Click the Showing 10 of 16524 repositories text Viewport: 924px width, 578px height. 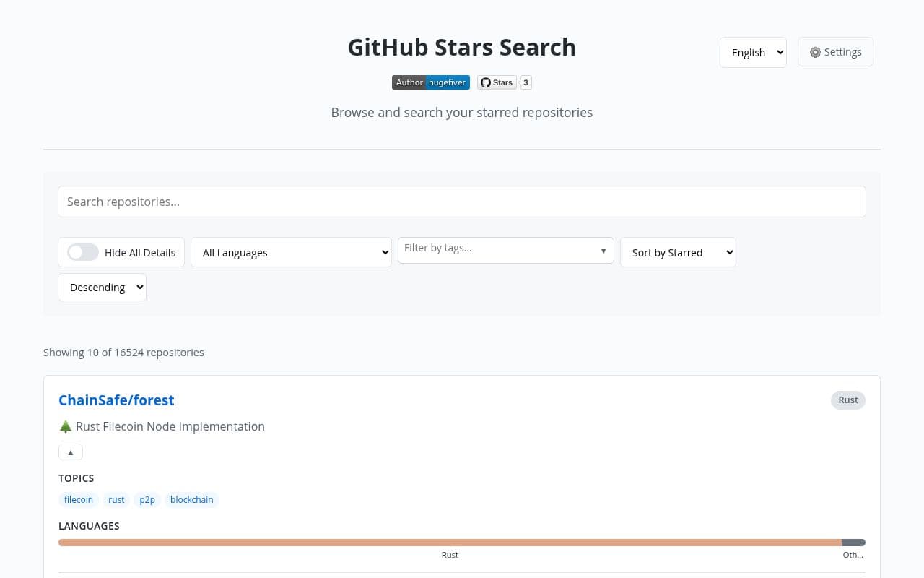click(123, 353)
